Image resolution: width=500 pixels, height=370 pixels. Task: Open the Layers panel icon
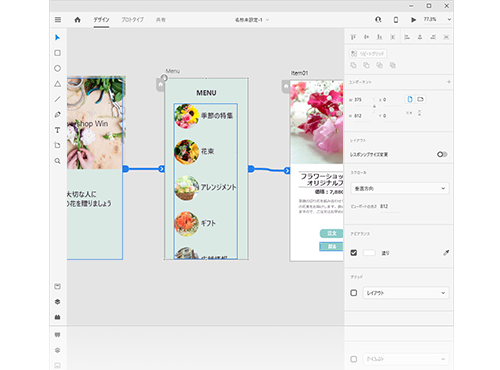click(x=57, y=302)
